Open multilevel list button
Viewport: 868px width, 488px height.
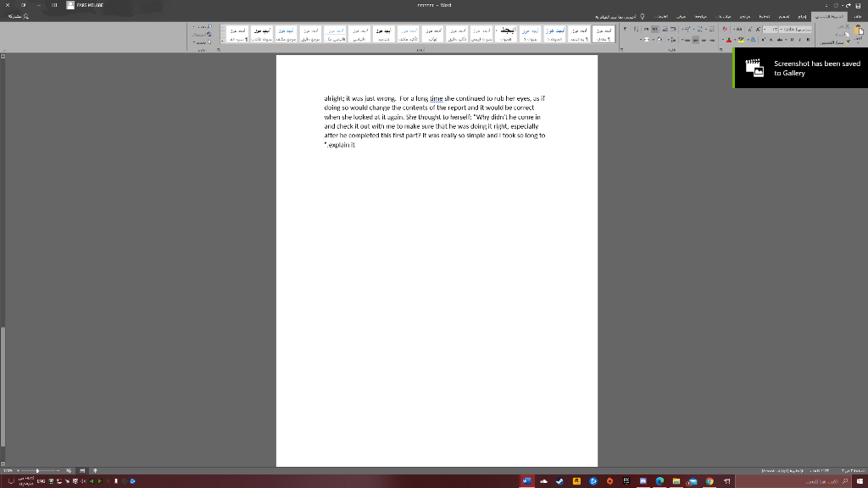tap(688, 30)
